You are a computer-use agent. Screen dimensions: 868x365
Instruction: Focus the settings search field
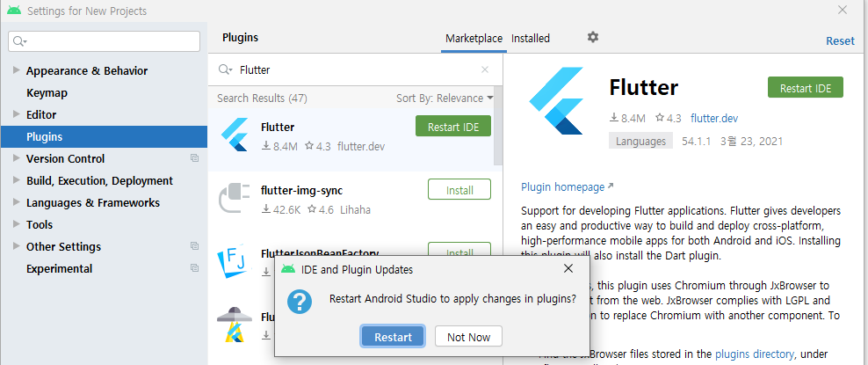coord(104,41)
